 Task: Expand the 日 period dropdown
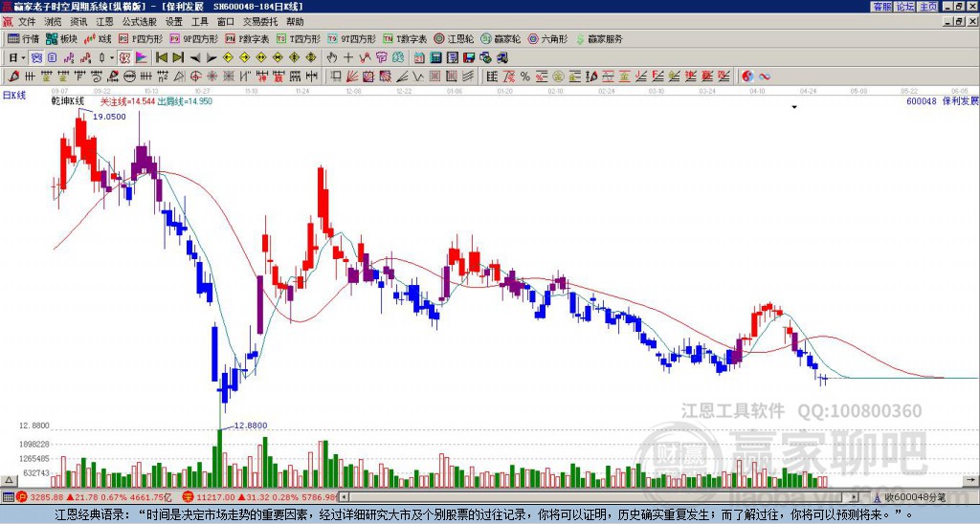coord(23,58)
